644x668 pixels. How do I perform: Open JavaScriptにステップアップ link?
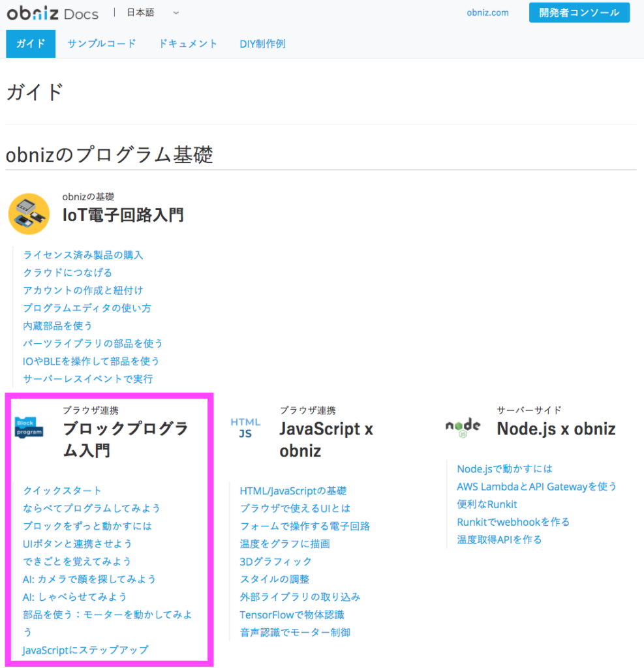tap(85, 650)
